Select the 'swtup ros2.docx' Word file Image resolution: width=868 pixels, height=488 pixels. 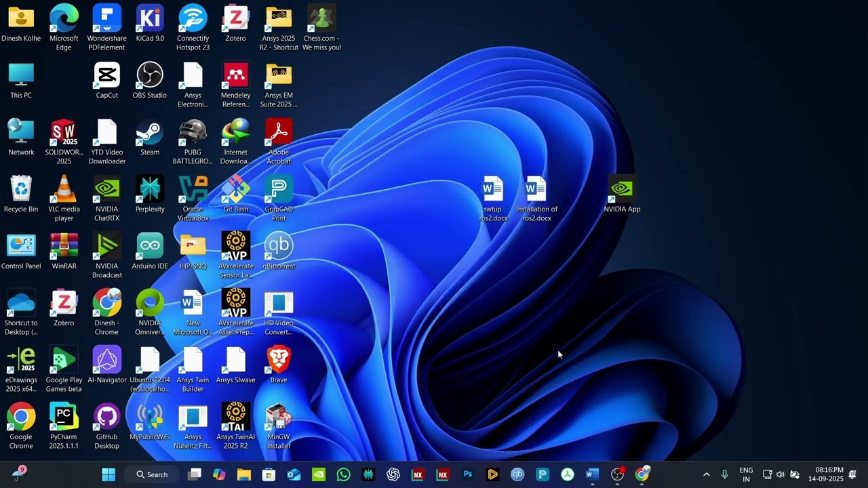click(x=493, y=199)
